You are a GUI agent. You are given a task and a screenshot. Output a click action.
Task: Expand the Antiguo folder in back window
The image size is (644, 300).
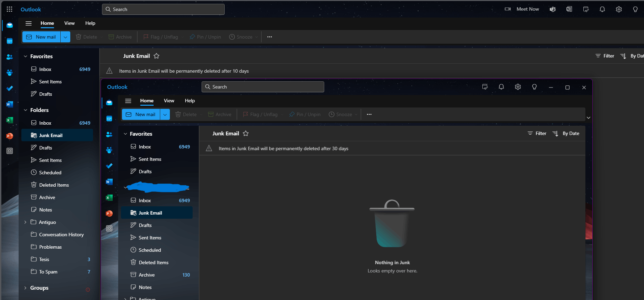pyautogui.click(x=25, y=222)
